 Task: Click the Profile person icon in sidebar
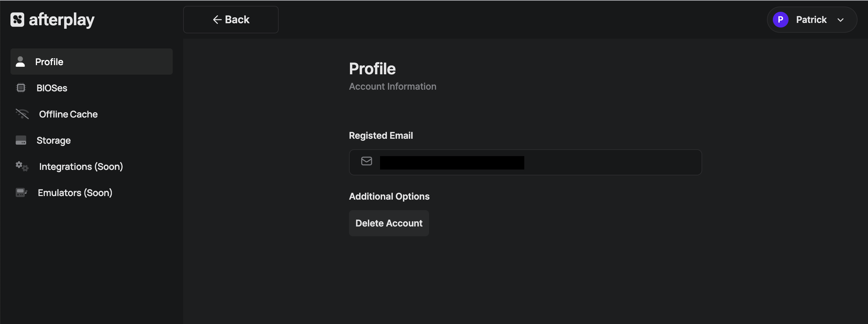point(21,62)
